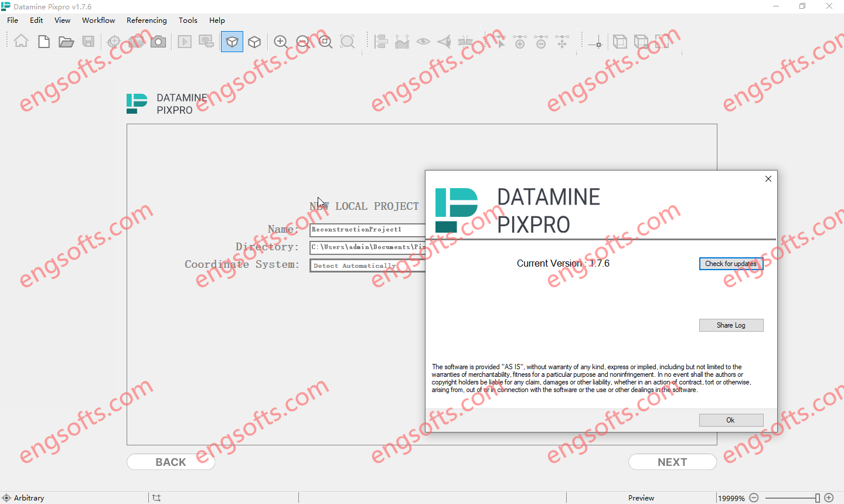The image size is (844, 504).
Task: Click 'Current Version : 1.7.6' text
Action: [x=563, y=264]
